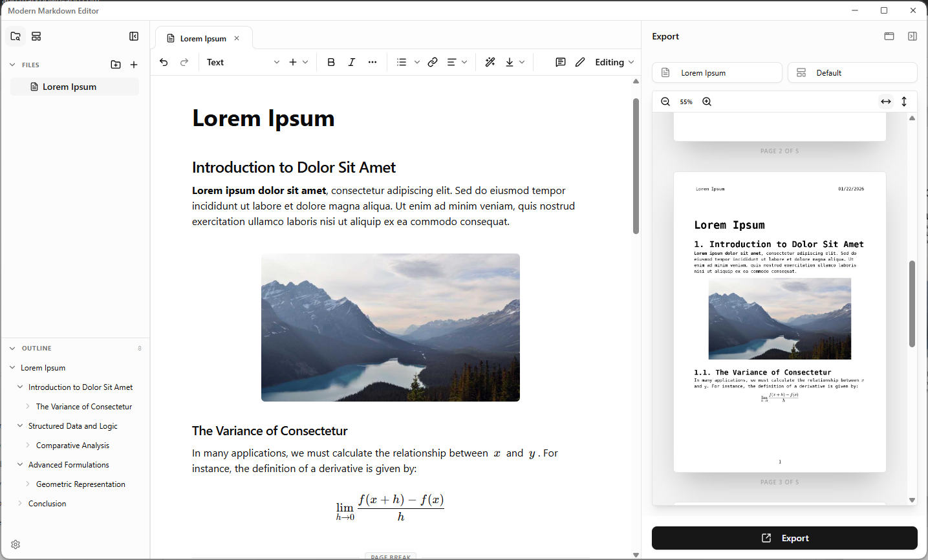Viewport: 928px width, 560px height.
Task: Click the pen edit icon beside Editing
Action: [x=580, y=62]
